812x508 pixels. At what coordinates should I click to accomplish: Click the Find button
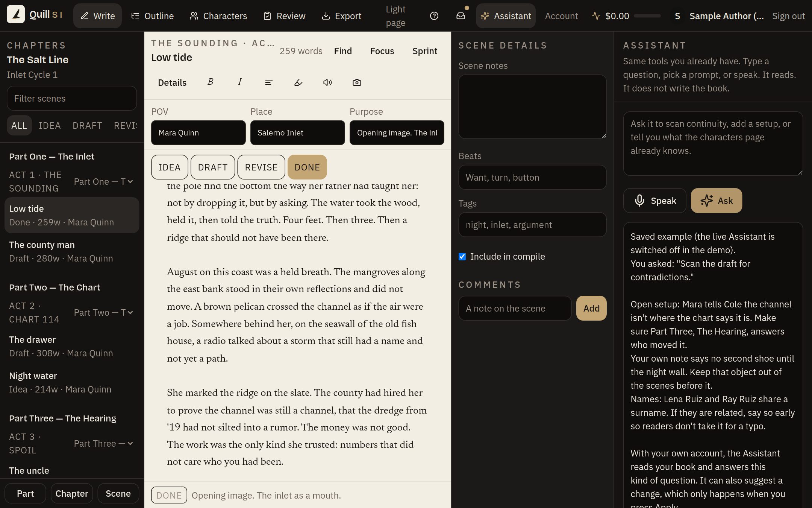[343, 51]
